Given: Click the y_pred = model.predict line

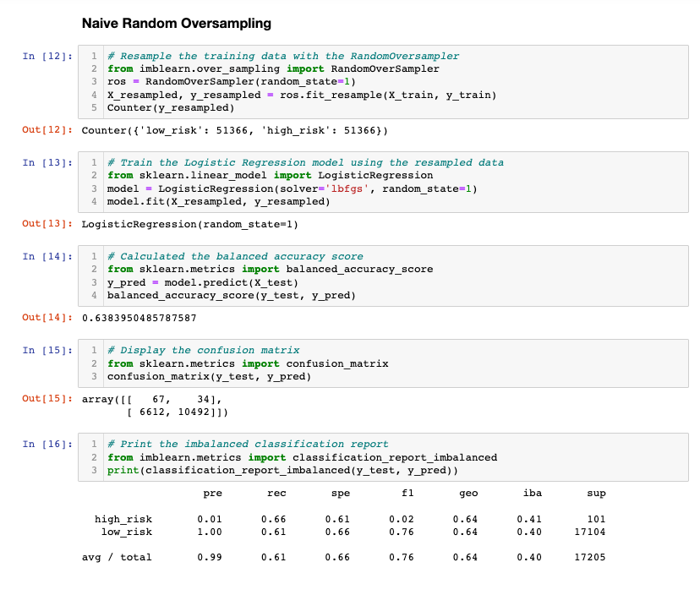Looking at the screenshot, I should 203,283.
